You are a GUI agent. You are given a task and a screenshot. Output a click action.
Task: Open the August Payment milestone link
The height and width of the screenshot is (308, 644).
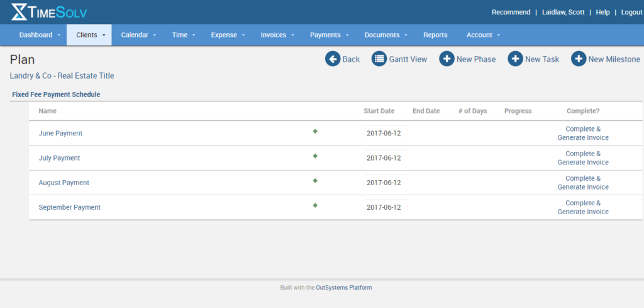pyautogui.click(x=64, y=183)
